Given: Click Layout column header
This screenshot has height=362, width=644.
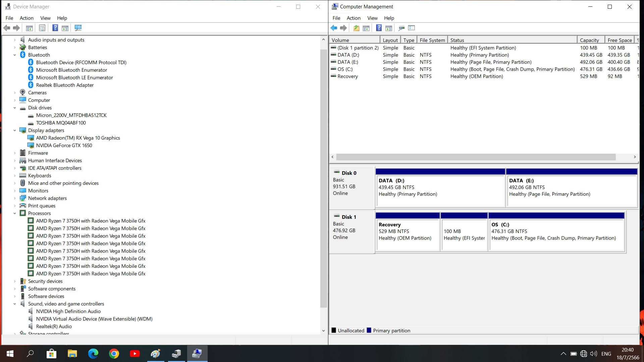Looking at the screenshot, I should (x=390, y=40).
